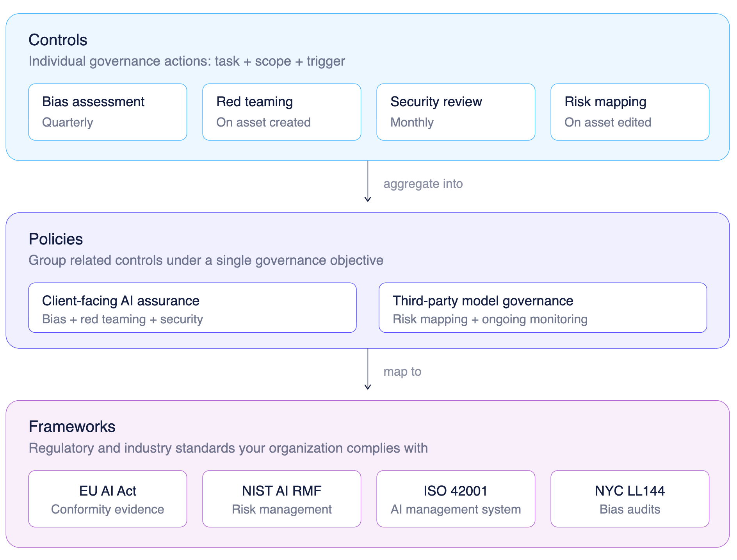
Task: Click the 'map to' arrow label
Action: 402,371
